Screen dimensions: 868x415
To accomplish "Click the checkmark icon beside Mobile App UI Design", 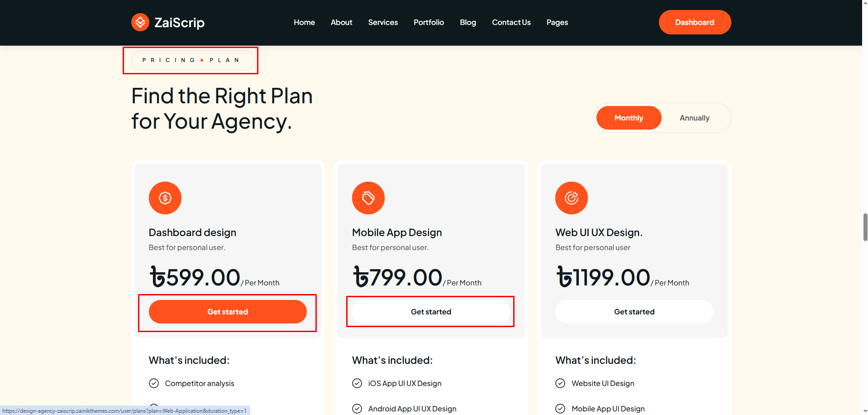I will coord(560,409).
